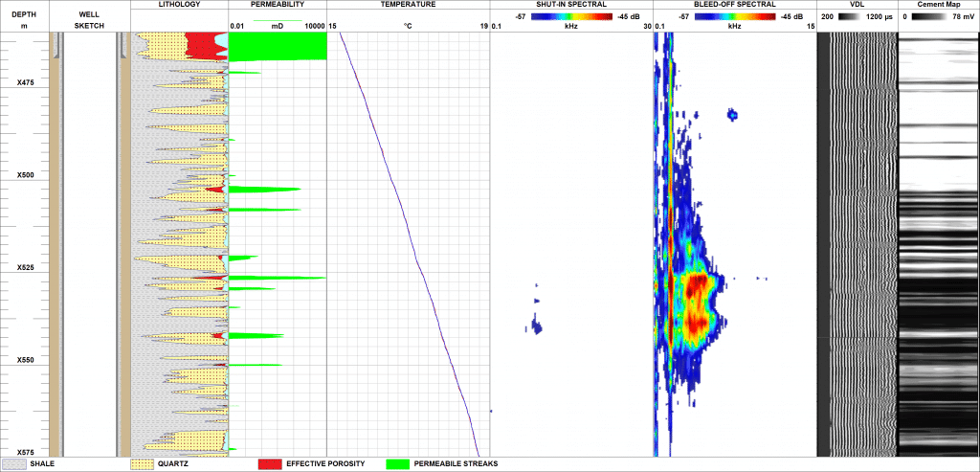Viewport: 980px width, 472px height.
Task: Click the X500 depth label
Action: pos(25,175)
